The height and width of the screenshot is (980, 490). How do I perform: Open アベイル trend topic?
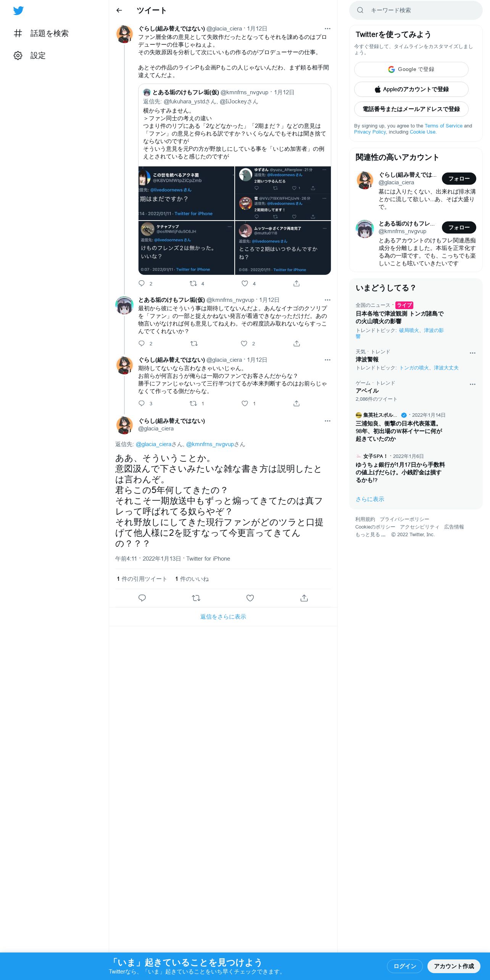click(367, 390)
